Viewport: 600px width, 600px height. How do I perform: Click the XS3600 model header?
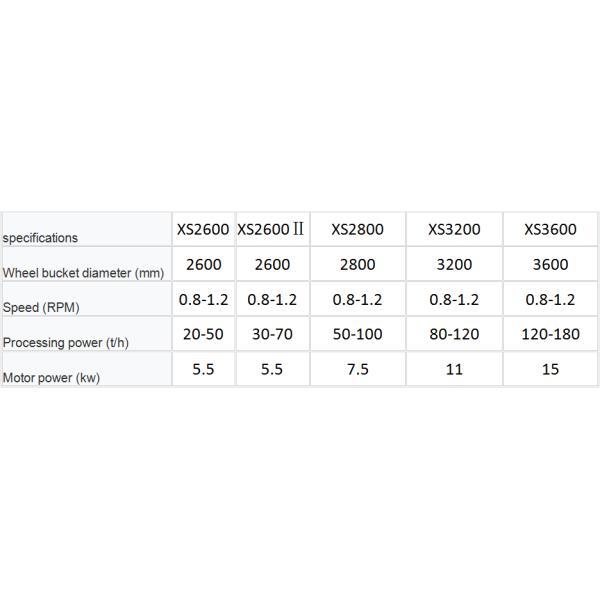[x=550, y=229]
